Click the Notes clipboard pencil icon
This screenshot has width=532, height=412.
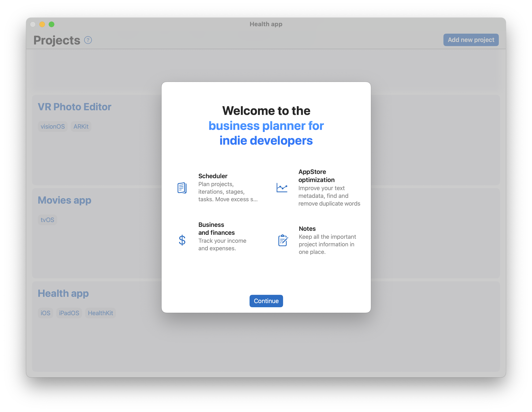(283, 240)
